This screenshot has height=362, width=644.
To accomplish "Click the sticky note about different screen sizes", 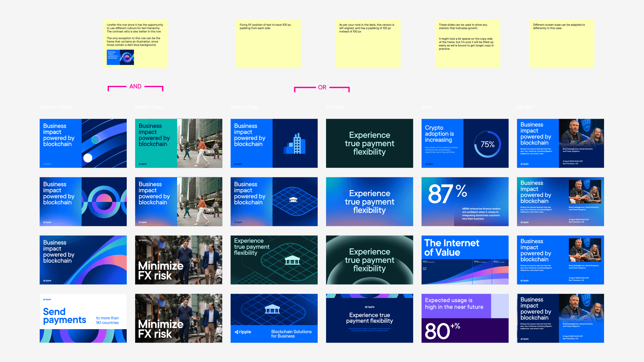I will (x=561, y=44).
